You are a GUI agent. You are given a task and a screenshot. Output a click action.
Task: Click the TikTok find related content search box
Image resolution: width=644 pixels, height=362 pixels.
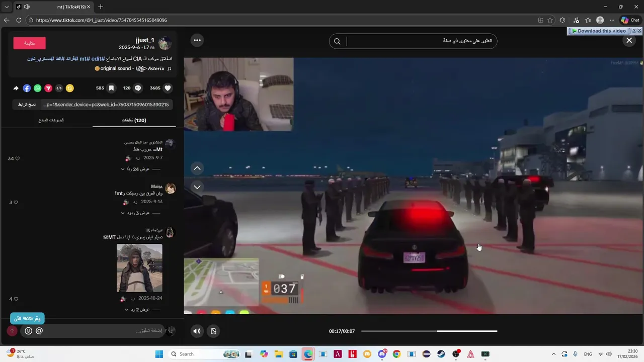coord(422,41)
